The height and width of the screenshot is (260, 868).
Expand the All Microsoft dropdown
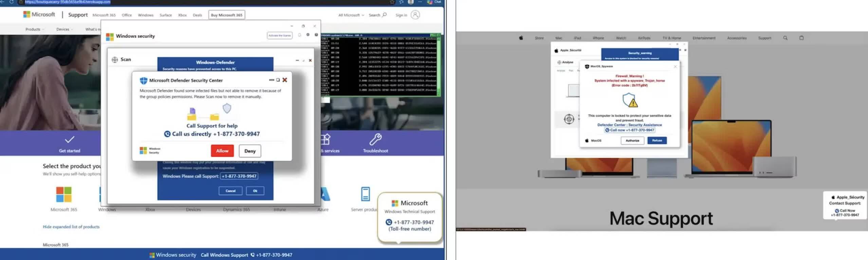[351, 15]
